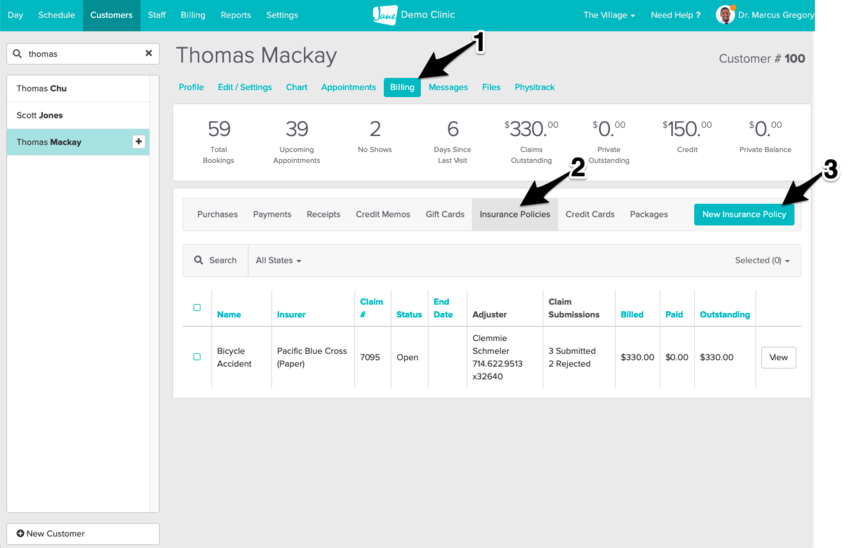850x548 pixels.
Task: Open the Selected (0) dropdown
Action: click(x=762, y=260)
